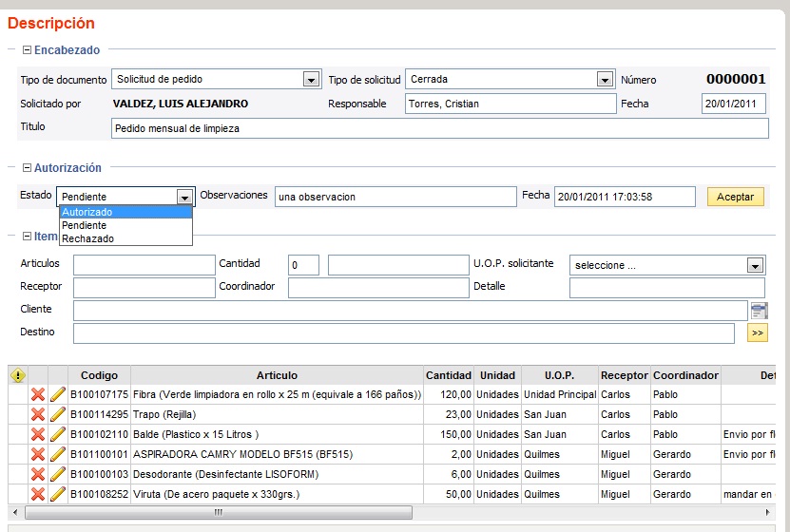Delete the Balde plastico row
The height and width of the screenshot is (532, 790).
tap(38, 434)
